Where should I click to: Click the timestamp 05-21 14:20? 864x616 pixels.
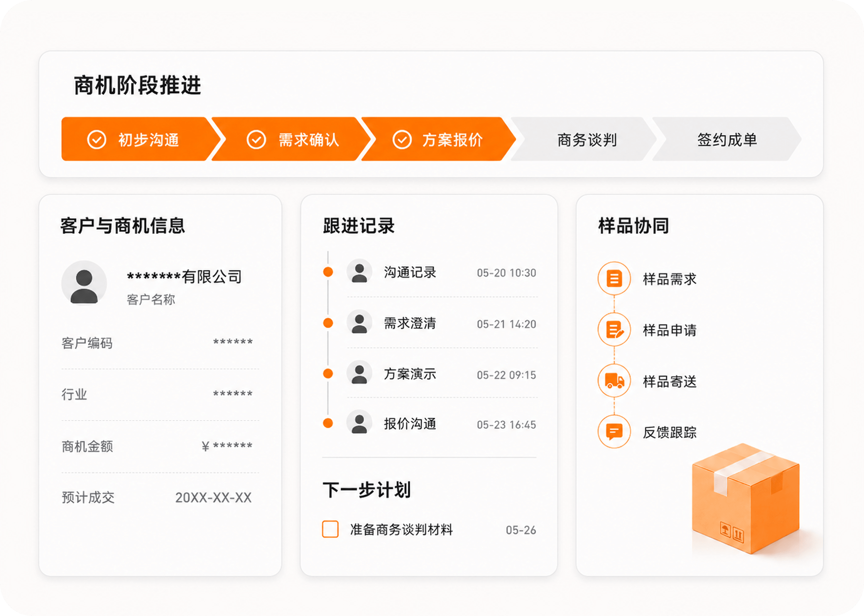click(507, 324)
